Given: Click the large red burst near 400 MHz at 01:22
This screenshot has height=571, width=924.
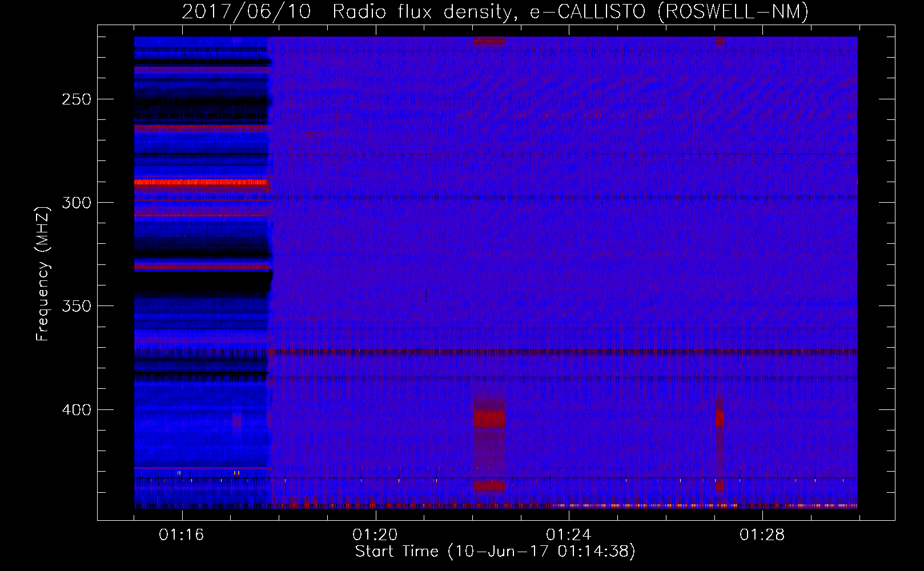Looking at the screenshot, I should point(489,419).
